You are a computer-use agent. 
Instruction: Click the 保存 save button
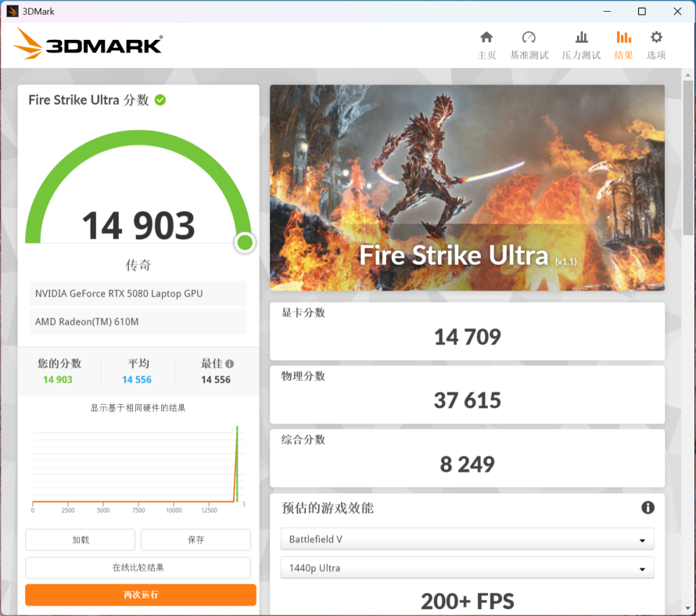196,539
